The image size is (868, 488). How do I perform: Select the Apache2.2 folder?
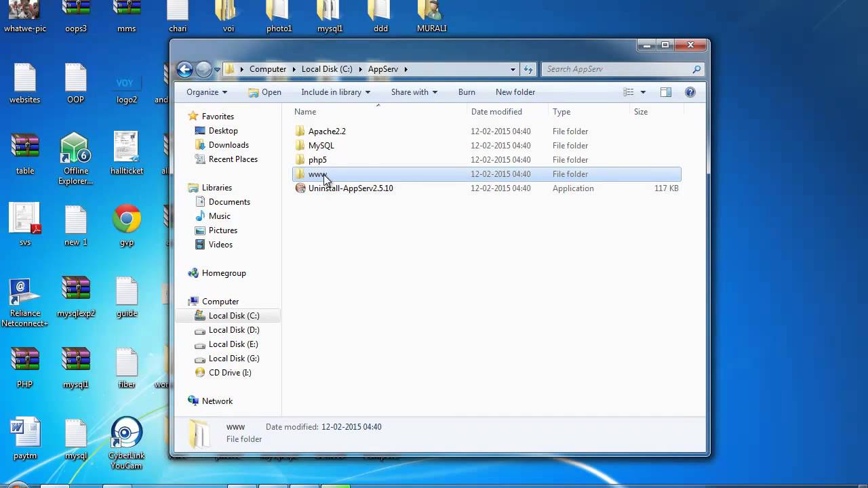pos(327,131)
